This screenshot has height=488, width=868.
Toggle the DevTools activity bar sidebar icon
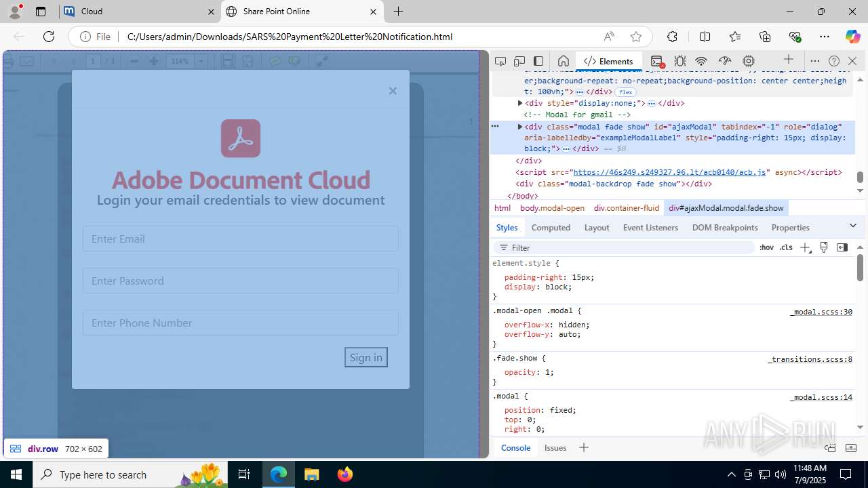(x=538, y=61)
